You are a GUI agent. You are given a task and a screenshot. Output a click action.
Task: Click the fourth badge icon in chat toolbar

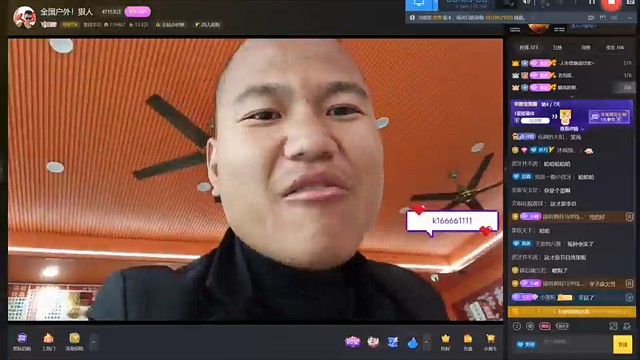point(562,326)
